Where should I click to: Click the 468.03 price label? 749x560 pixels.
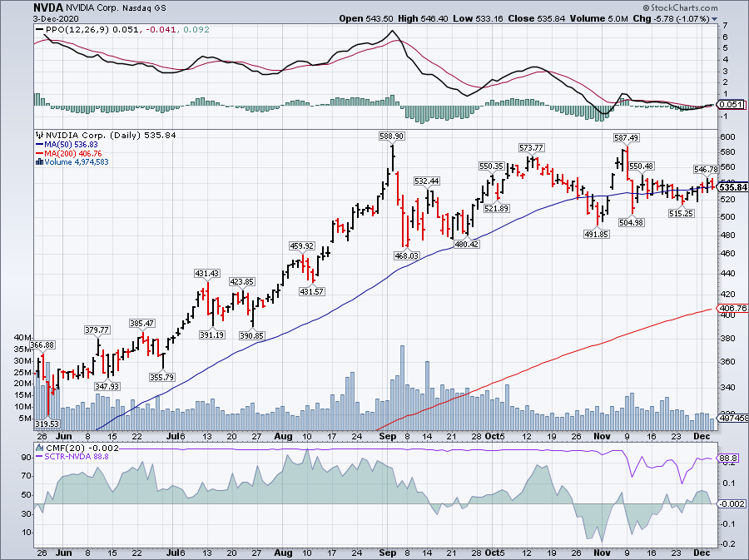406,256
